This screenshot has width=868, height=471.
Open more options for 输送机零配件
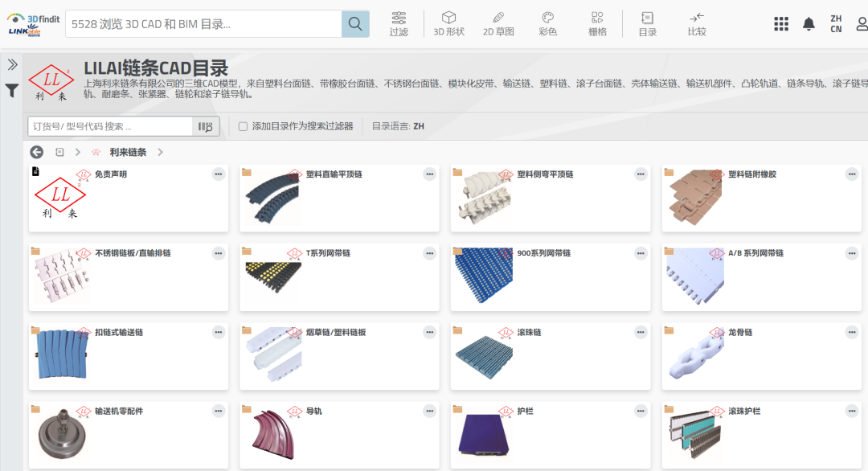219,412
